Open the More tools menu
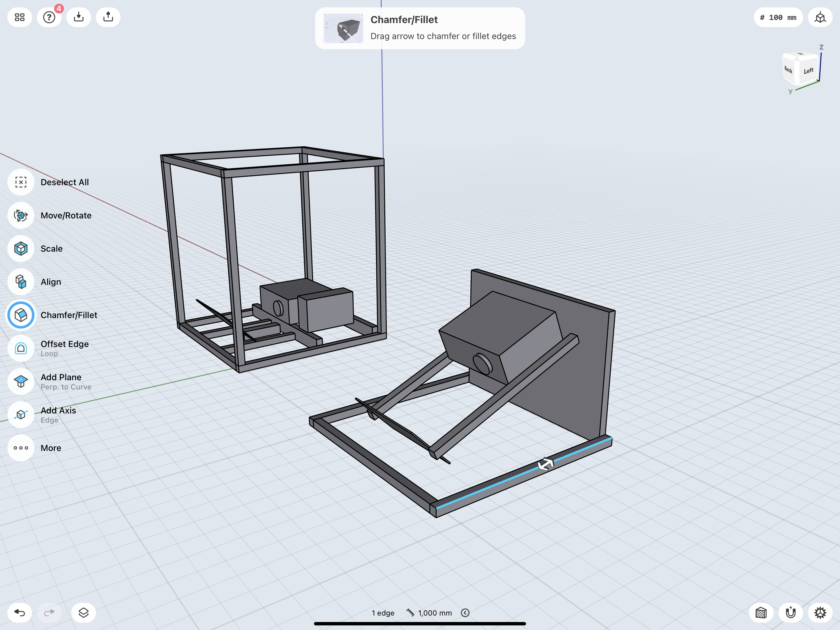840x630 pixels. [x=21, y=448]
